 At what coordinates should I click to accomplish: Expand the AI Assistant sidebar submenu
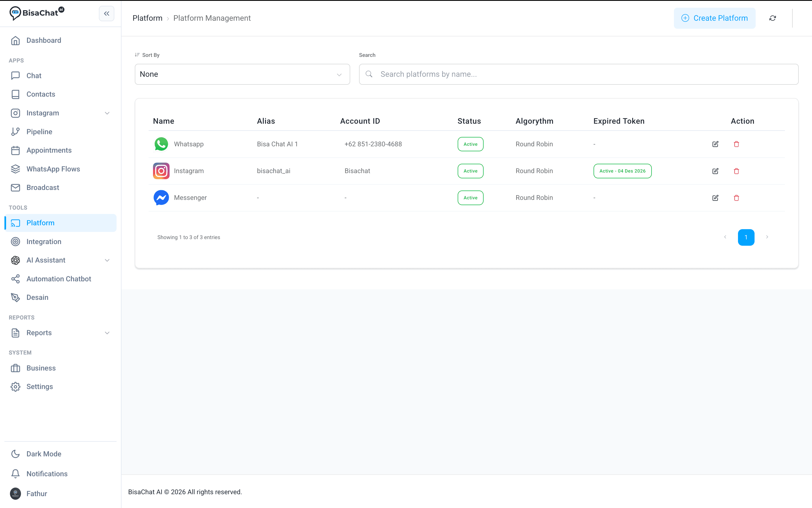107,260
